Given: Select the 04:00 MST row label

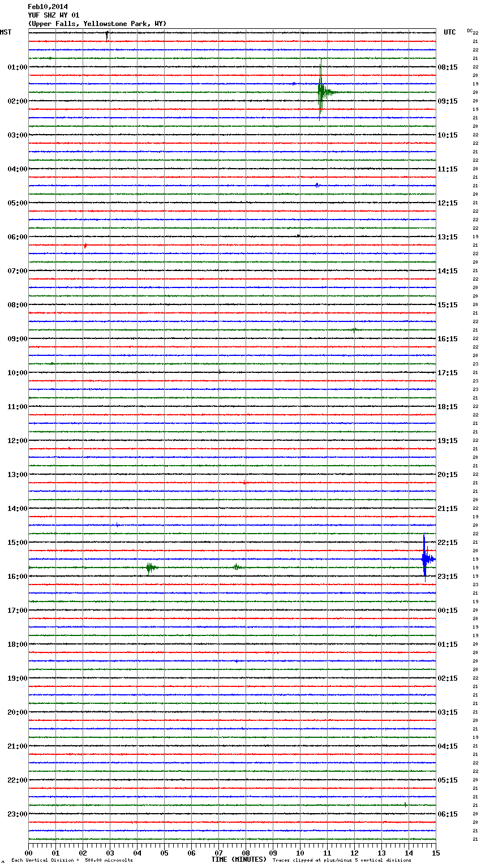Looking at the screenshot, I should 17,169.
